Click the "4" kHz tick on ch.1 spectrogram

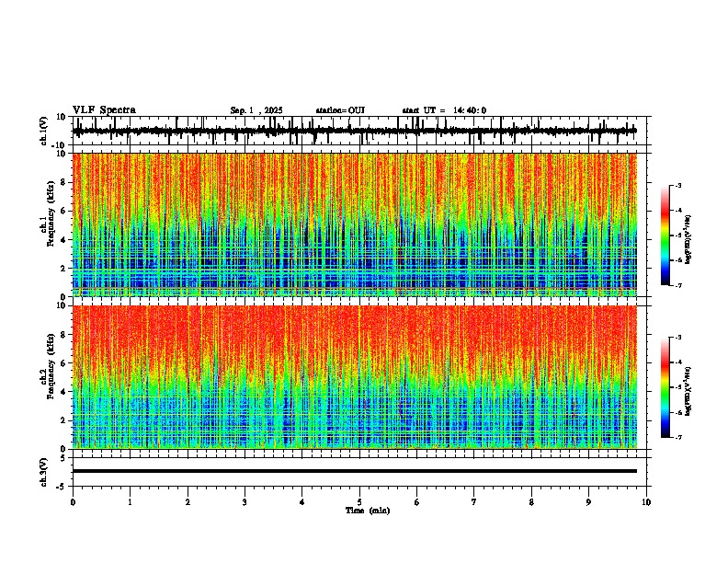coord(64,240)
